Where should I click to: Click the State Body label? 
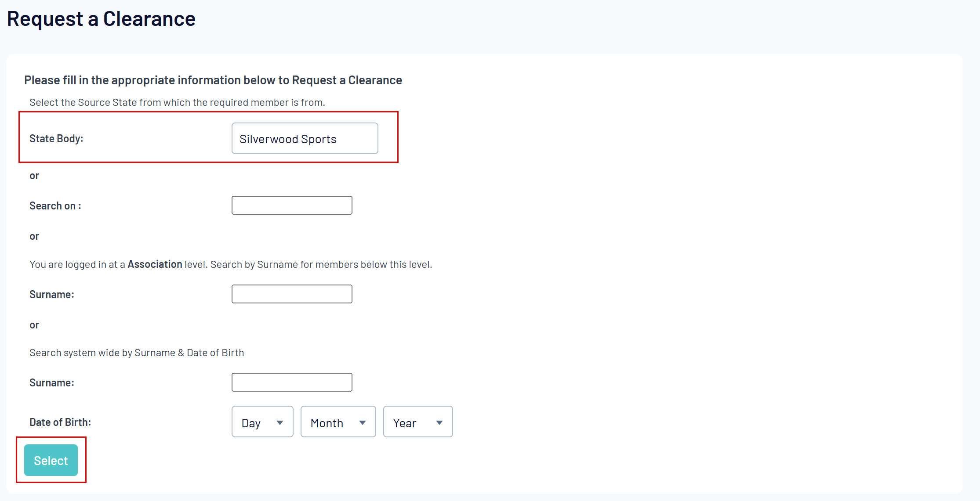coord(56,139)
